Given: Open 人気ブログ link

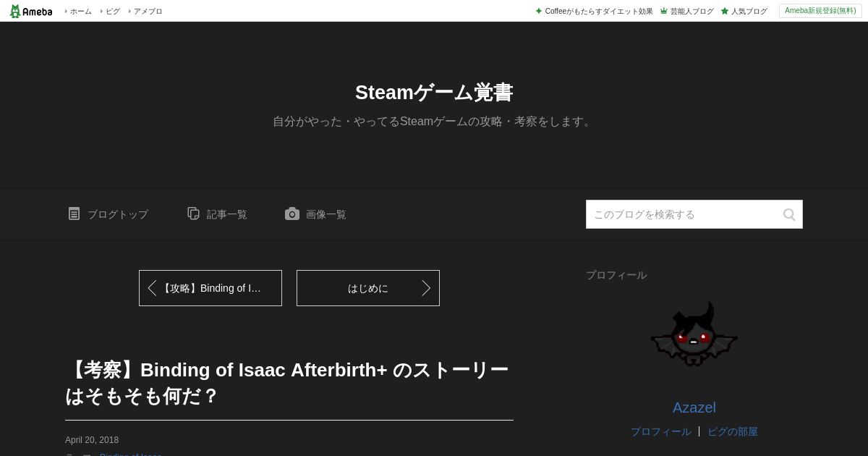Looking at the screenshot, I should (x=749, y=12).
